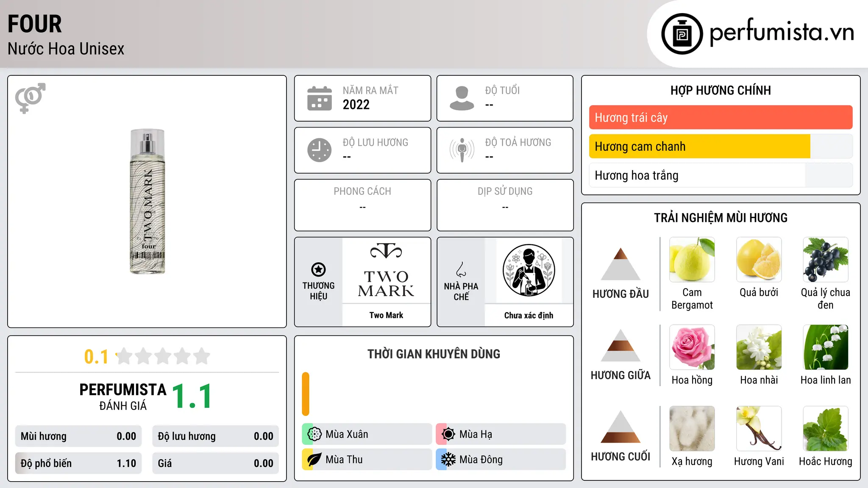This screenshot has height=488, width=868.
Task: Click the sillage icon beside Độ toả hương
Action: pos(462,150)
